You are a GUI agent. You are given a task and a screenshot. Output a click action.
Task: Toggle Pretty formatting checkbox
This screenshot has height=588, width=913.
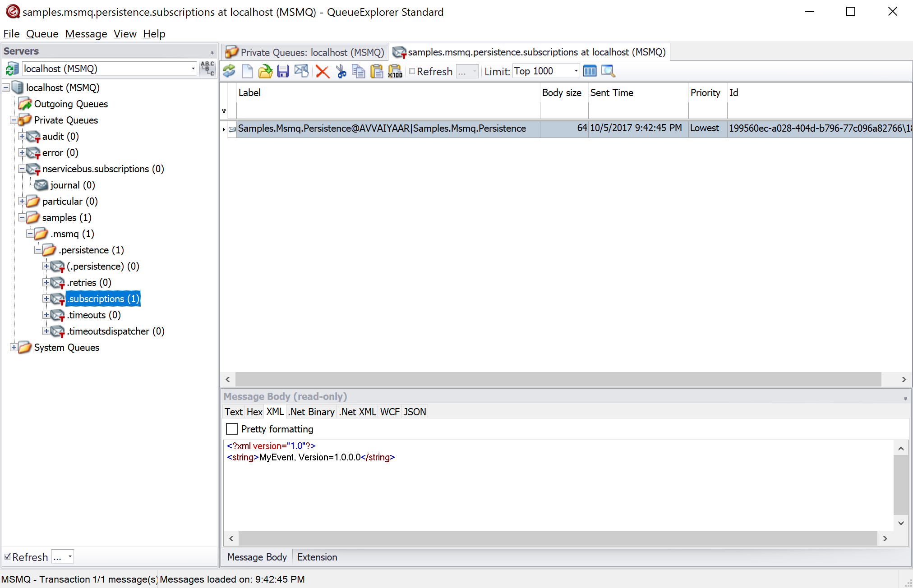tap(232, 429)
